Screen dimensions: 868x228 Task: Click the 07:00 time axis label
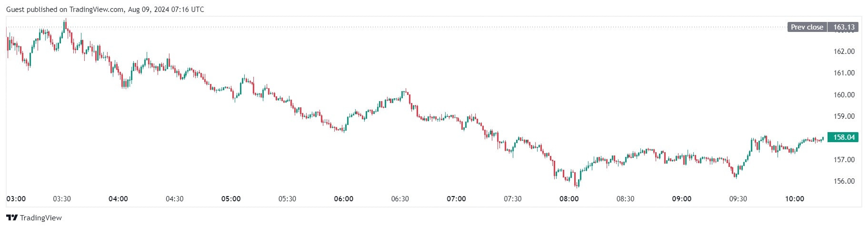click(456, 199)
